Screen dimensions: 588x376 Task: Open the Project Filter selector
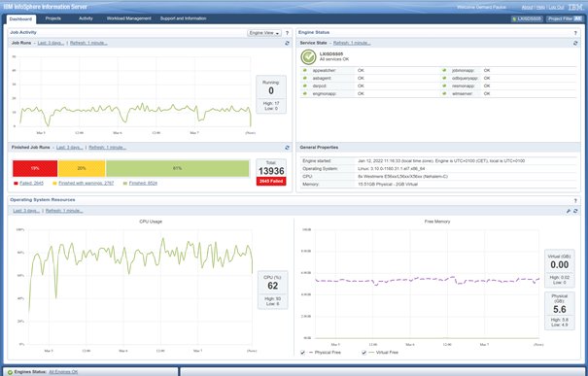(x=564, y=18)
